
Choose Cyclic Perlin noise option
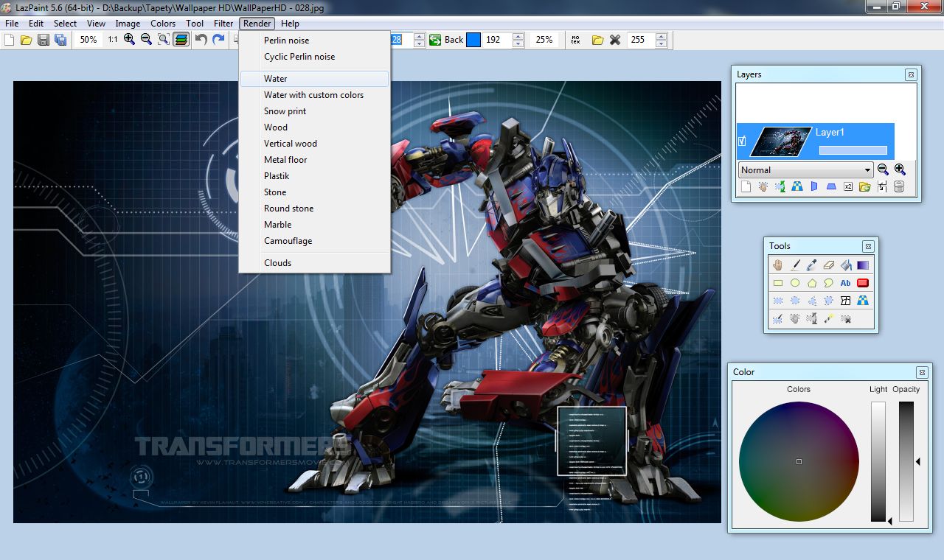tap(314, 57)
